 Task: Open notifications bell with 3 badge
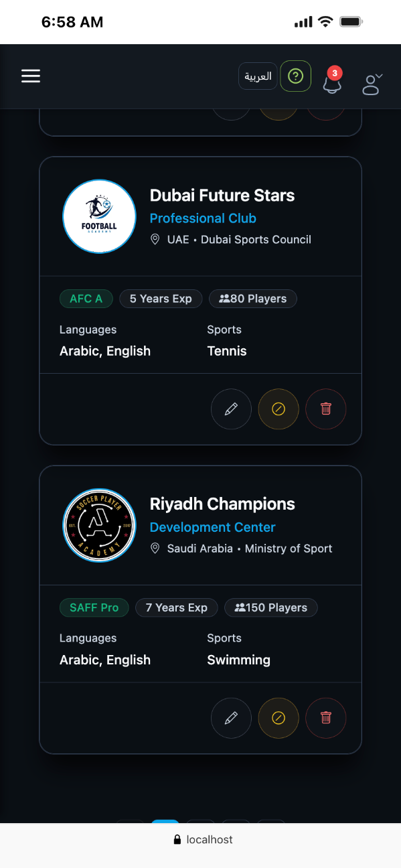pyautogui.click(x=332, y=81)
